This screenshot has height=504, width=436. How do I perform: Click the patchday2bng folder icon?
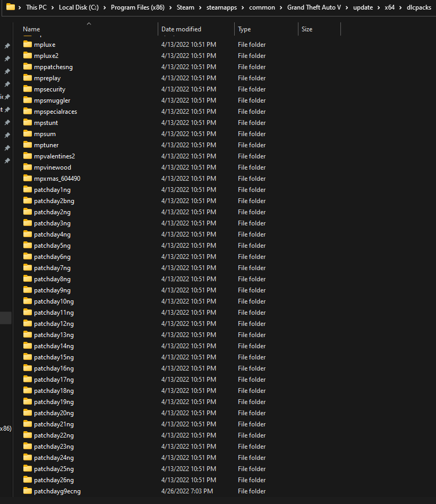tap(28, 201)
